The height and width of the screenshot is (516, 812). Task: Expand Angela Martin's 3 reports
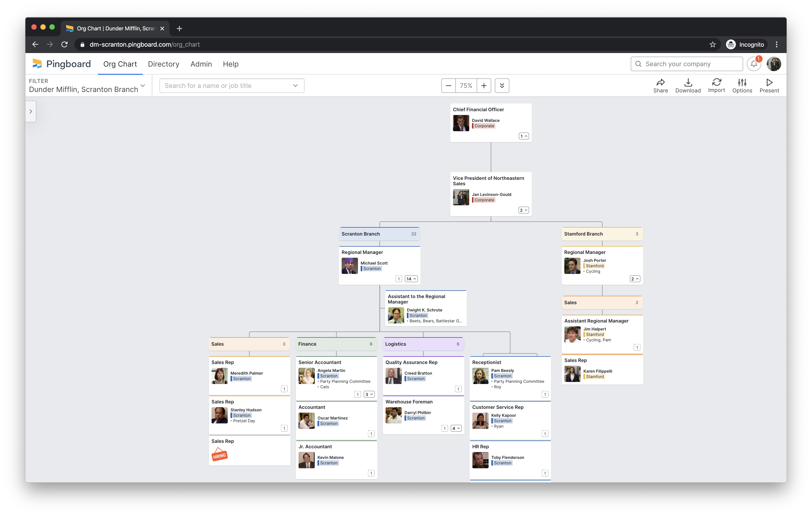pyautogui.click(x=369, y=395)
